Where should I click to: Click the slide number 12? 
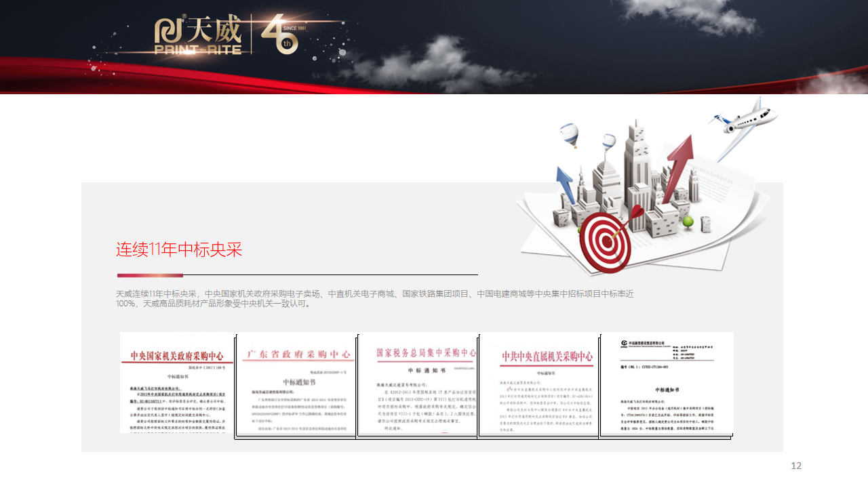coord(796,466)
